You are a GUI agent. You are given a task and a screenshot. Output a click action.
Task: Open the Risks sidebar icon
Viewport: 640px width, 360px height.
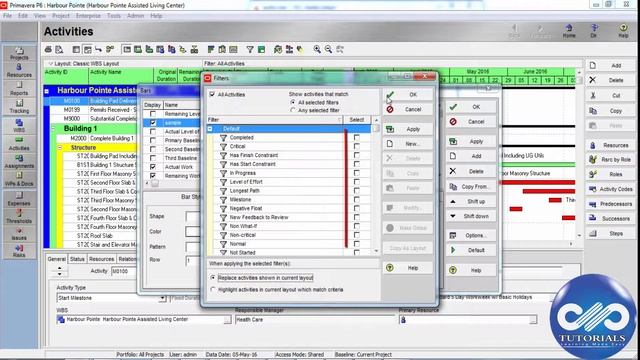[19, 251]
